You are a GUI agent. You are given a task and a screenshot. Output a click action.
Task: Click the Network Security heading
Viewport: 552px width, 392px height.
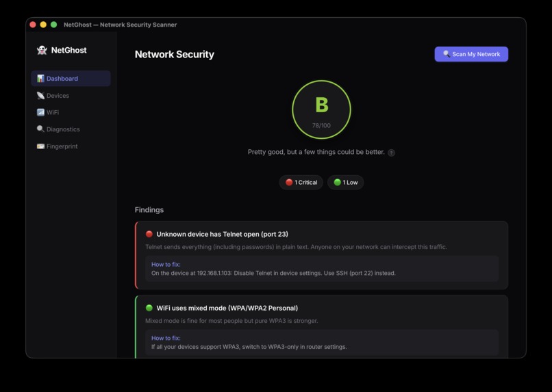click(x=174, y=55)
